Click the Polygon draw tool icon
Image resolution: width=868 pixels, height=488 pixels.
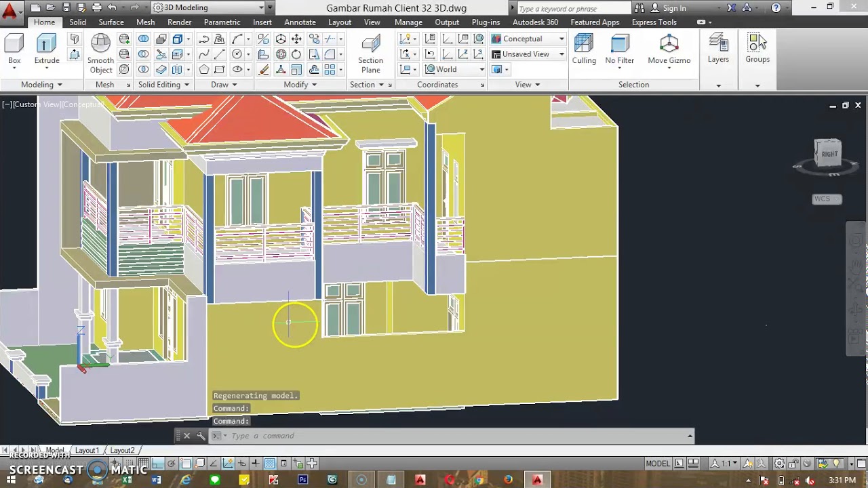point(203,69)
